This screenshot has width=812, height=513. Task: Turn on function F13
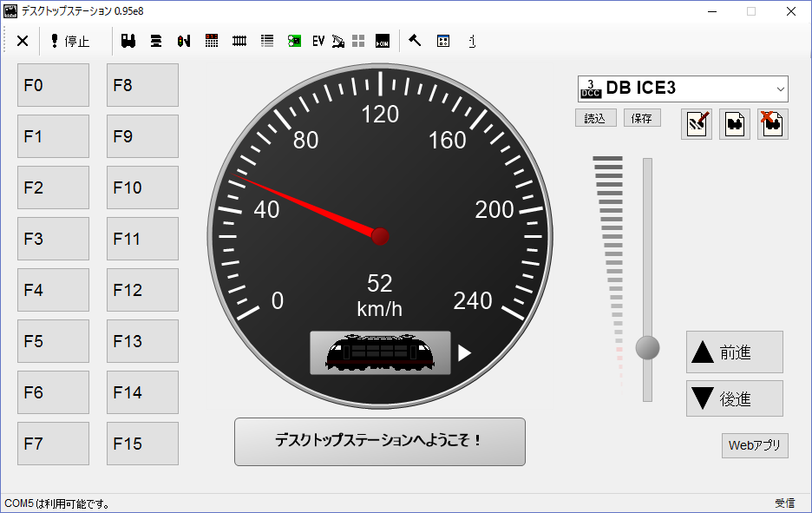point(142,341)
